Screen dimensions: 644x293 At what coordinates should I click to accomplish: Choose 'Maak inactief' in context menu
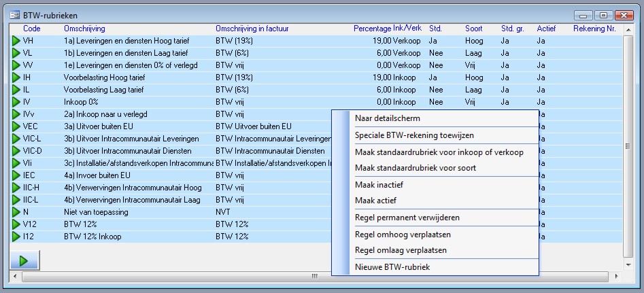click(377, 184)
